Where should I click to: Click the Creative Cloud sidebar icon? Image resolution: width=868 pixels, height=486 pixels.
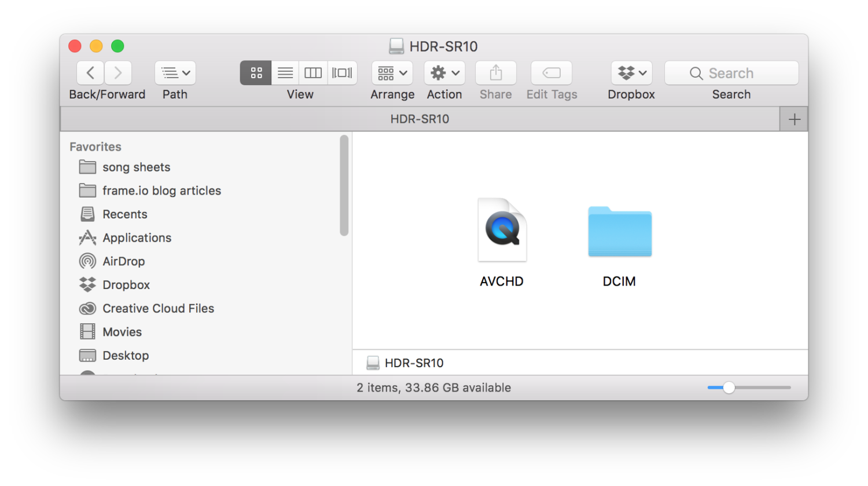(87, 309)
